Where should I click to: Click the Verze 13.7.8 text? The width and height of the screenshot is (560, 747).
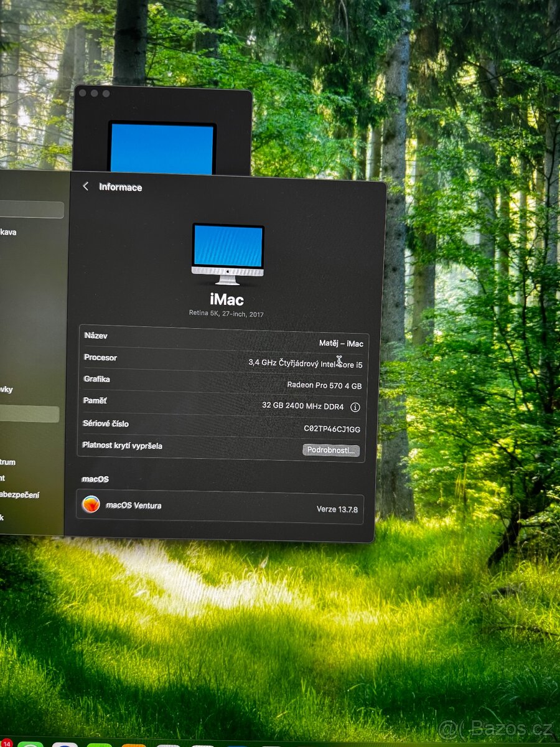pos(337,509)
